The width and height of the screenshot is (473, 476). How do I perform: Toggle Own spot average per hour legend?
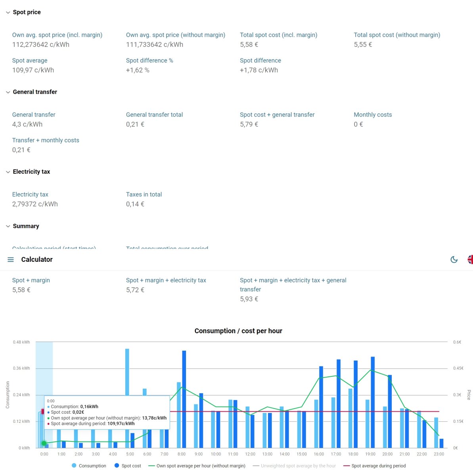tap(197, 466)
